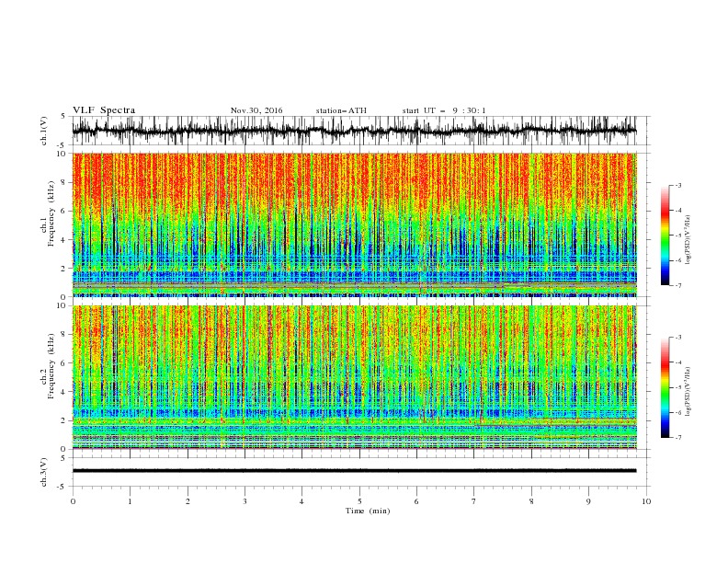Click the "Time (min)" axis title
This screenshot has height=563, width=728.
[x=368, y=511]
